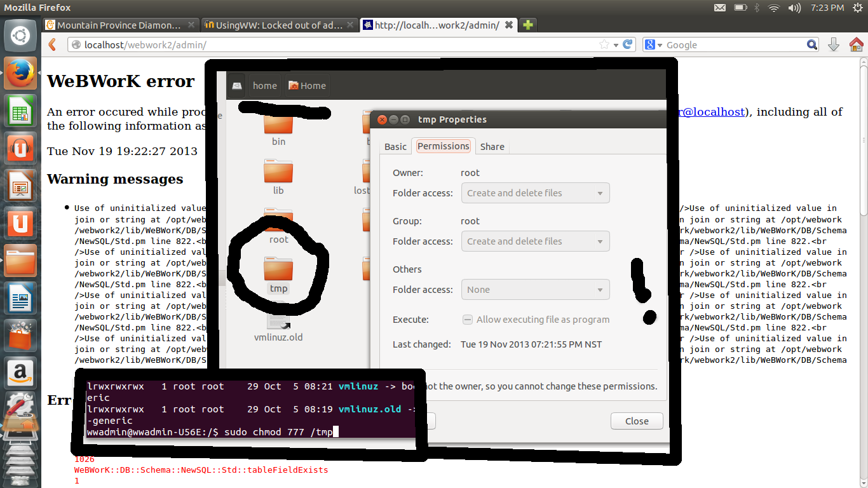Click the Tue Nov 19 19:22:27 2013 timestamp
Image resolution: width=868 pixels, height=488 pixels.
tap(122, 151)
